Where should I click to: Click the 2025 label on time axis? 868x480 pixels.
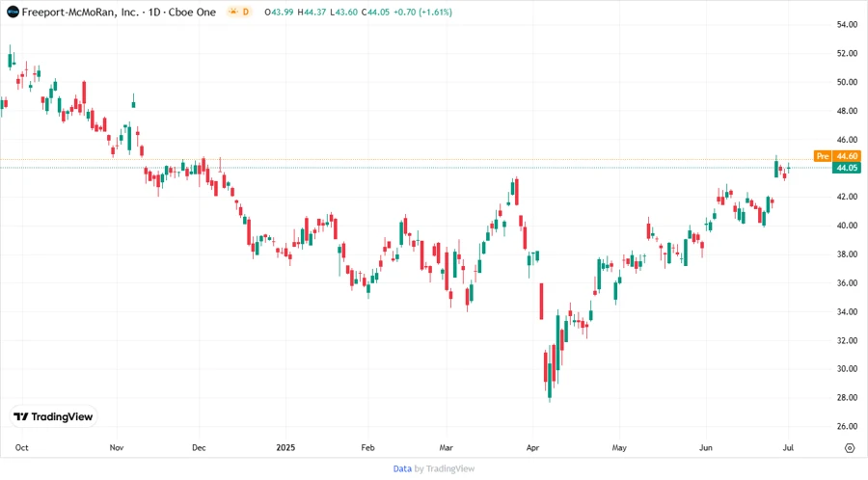click(x=285, y=447)
